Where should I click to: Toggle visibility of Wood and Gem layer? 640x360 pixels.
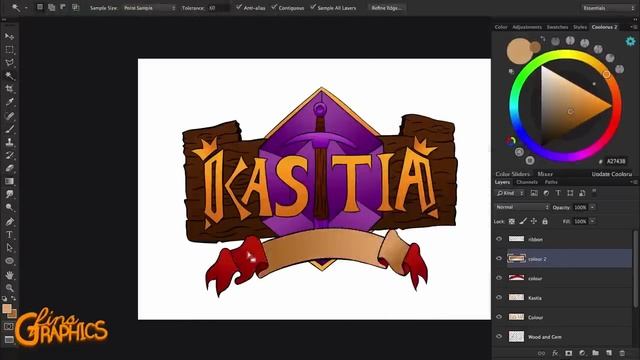click(x=499, y=337)
